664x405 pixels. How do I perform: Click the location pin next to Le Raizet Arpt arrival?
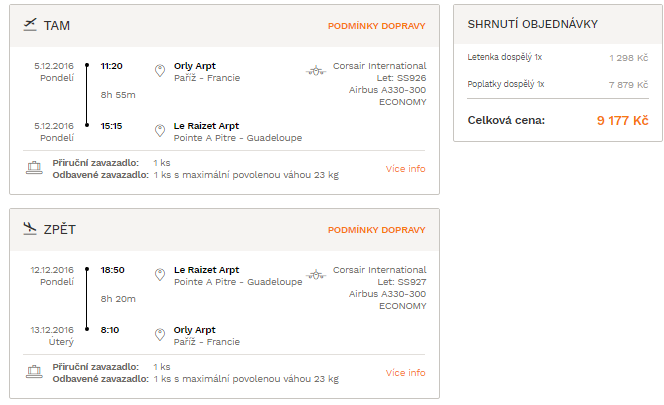pyautogui.click(x=160, y=131)
